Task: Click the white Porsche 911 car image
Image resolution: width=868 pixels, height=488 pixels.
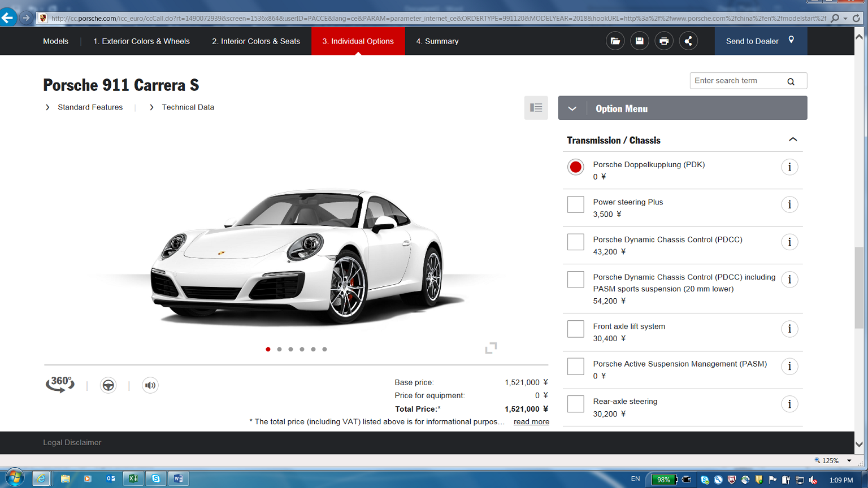Action: [298, 257]
